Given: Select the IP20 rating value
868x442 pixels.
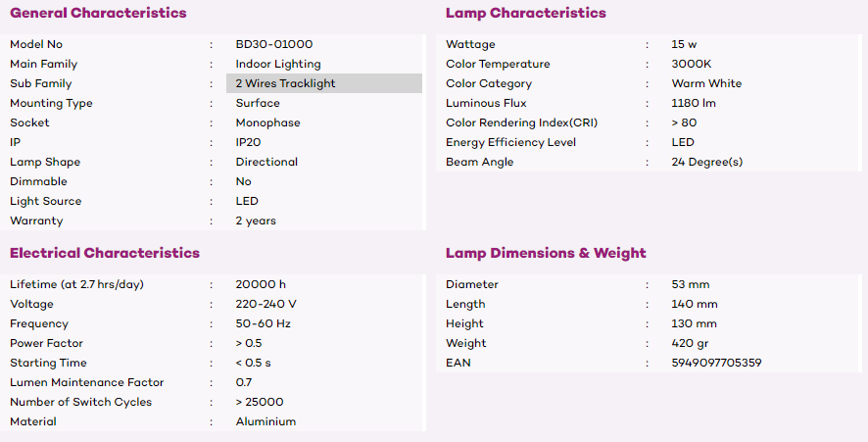Looking at the screenshot, I should click(x=248, y=142).
